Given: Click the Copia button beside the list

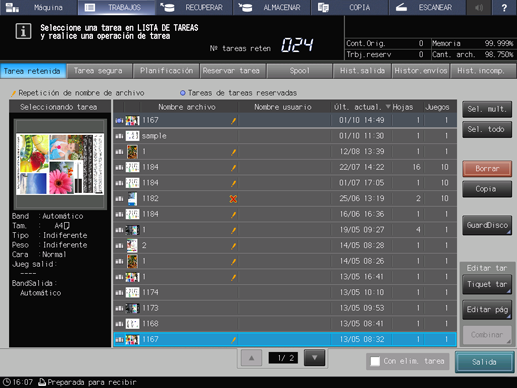Looking at the screenshot, I should pyautogui.click(x=487, y=189).
